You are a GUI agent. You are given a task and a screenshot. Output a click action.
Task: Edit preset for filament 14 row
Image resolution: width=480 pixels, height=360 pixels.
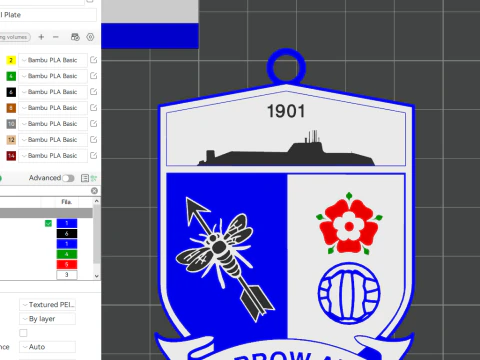pyautogui.click(x=94, y=155)
